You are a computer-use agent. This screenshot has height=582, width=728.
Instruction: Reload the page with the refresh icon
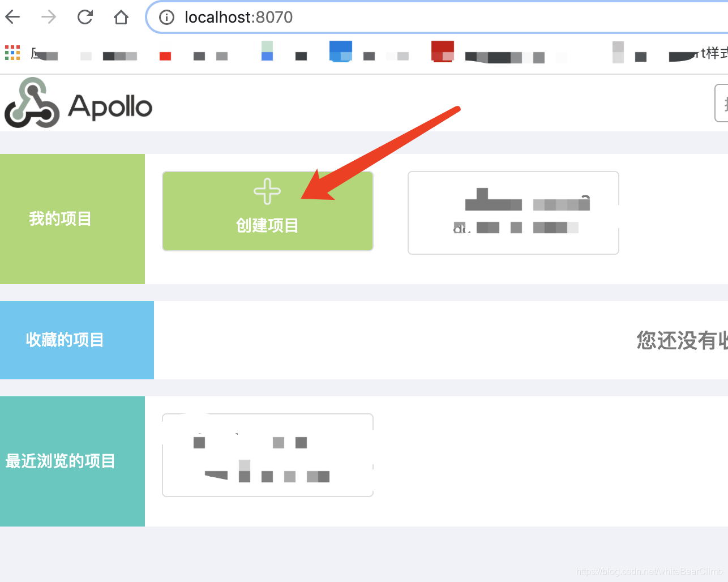pyautogui.click(x=85, y=17)
